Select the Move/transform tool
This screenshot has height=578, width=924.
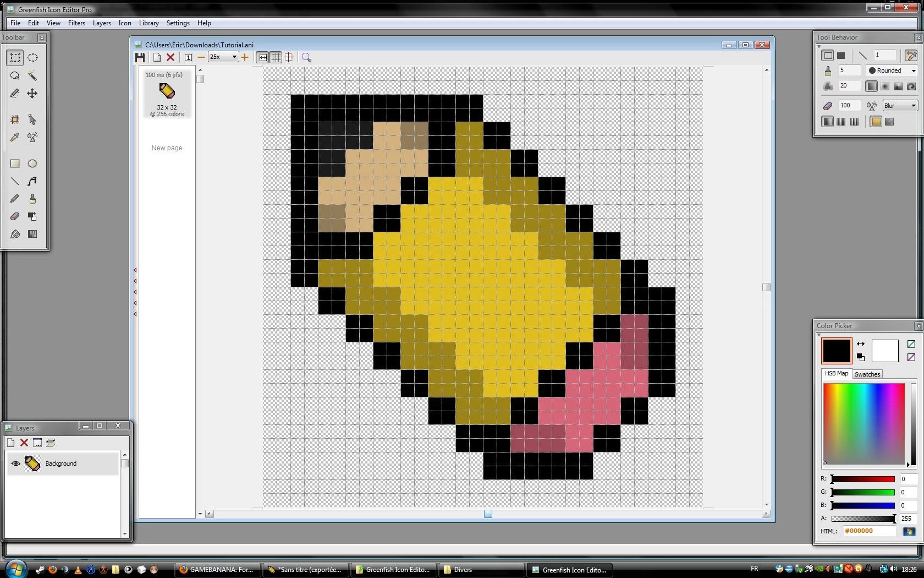(x=32, y=93)
